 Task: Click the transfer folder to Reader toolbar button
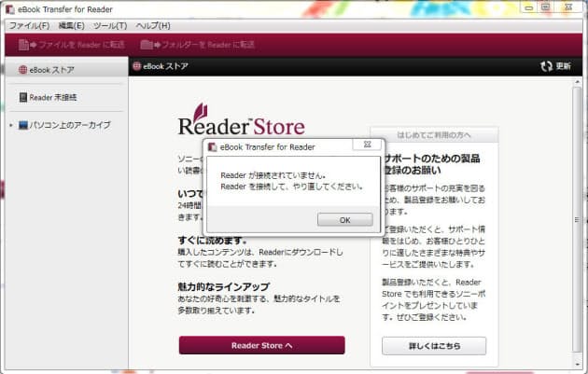click(x=198, y=45)
